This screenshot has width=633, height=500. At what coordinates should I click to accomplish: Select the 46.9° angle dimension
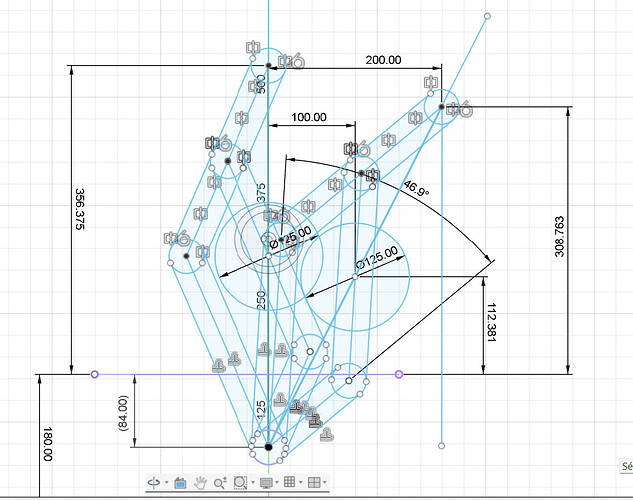416,188
